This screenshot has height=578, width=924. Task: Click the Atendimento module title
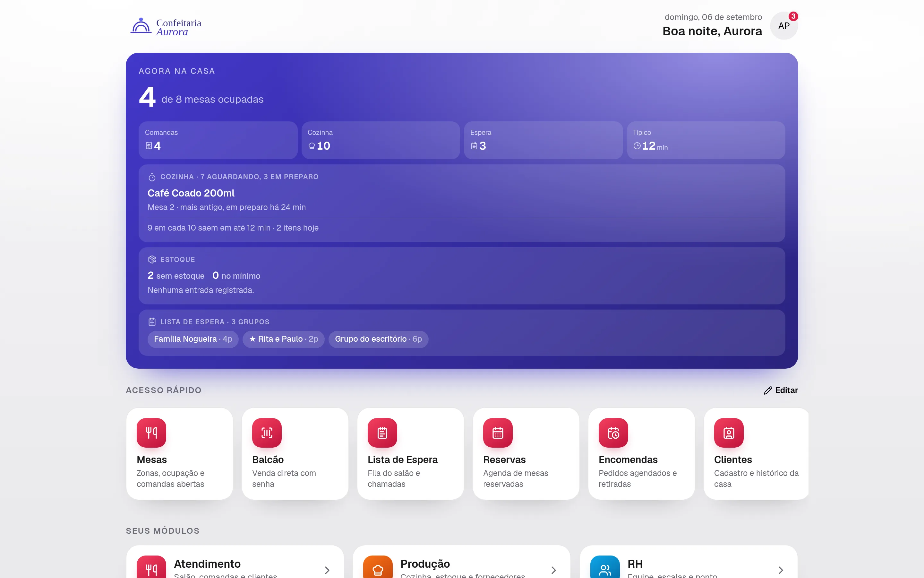pyautogui.click(x=207, y=564)
